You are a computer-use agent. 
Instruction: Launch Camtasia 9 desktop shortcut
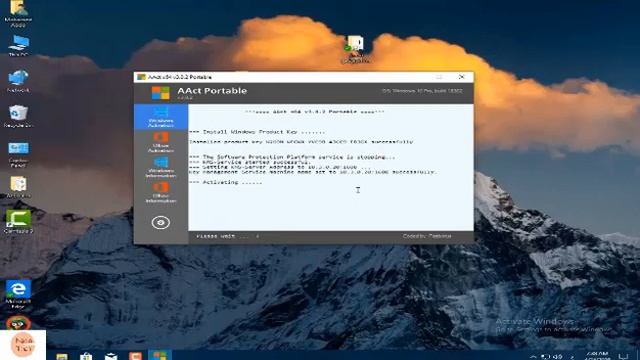click(x=18, y=222)
